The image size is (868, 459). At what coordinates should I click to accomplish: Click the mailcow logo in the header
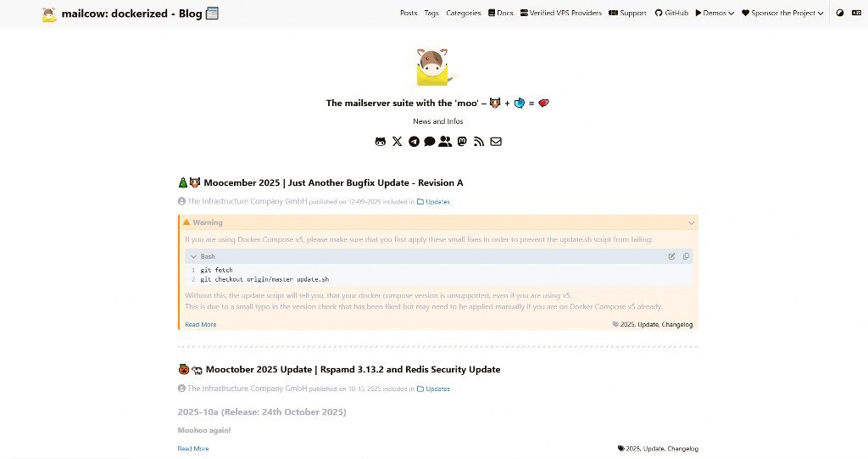(49, 14)
